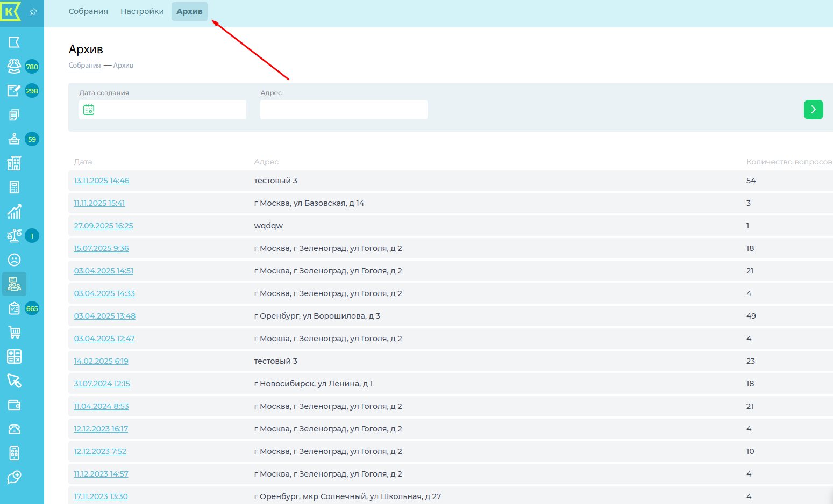Open the telephone icon in sidebar

[x=14, y=429]
